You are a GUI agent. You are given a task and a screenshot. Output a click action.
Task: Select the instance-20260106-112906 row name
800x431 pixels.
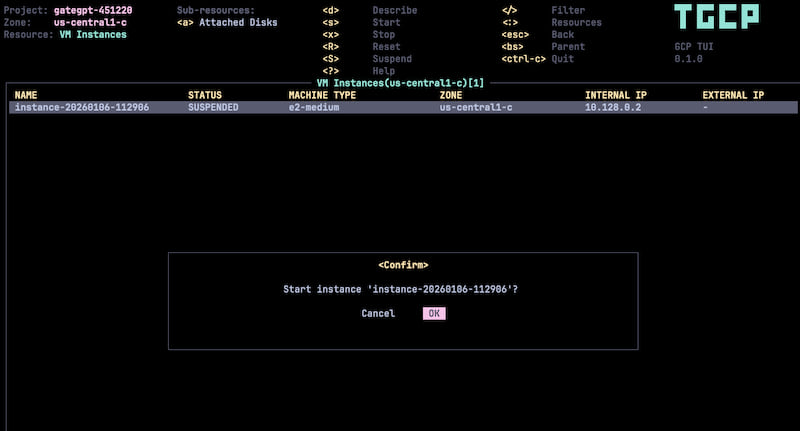tap(82, 107)
